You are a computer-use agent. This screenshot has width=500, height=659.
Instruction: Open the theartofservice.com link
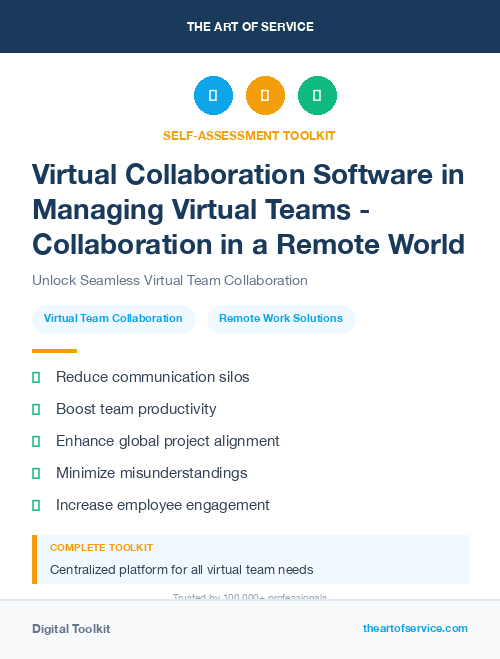tap(415, 628)
